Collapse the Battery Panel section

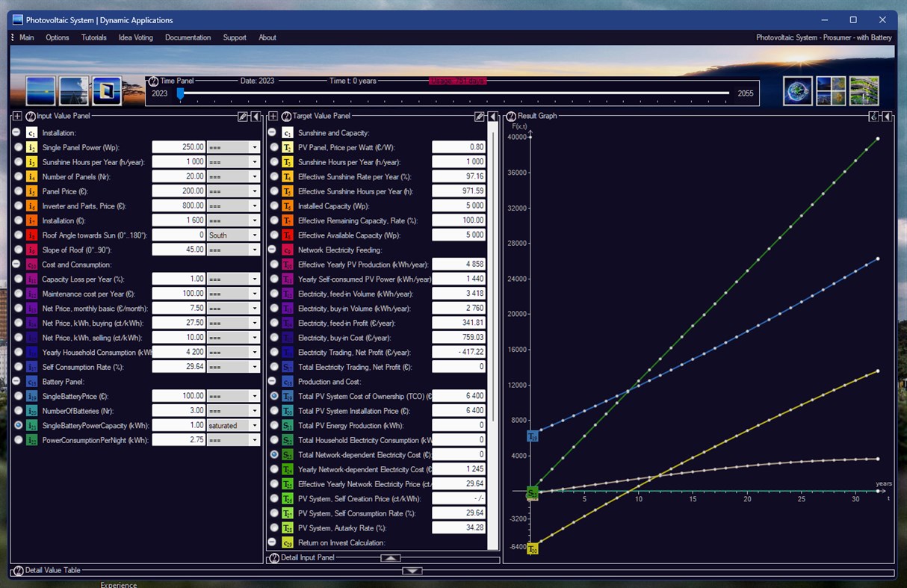pyautogui.click(x=16, y=381)
